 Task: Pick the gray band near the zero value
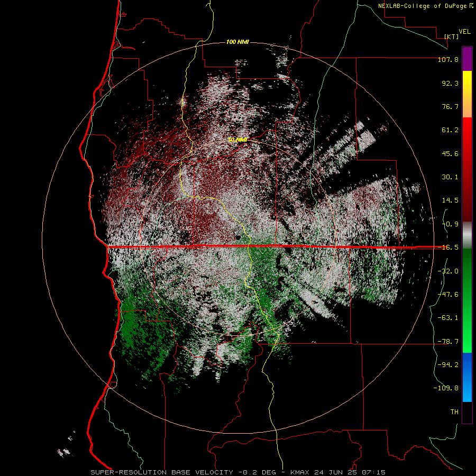[467, 235]
